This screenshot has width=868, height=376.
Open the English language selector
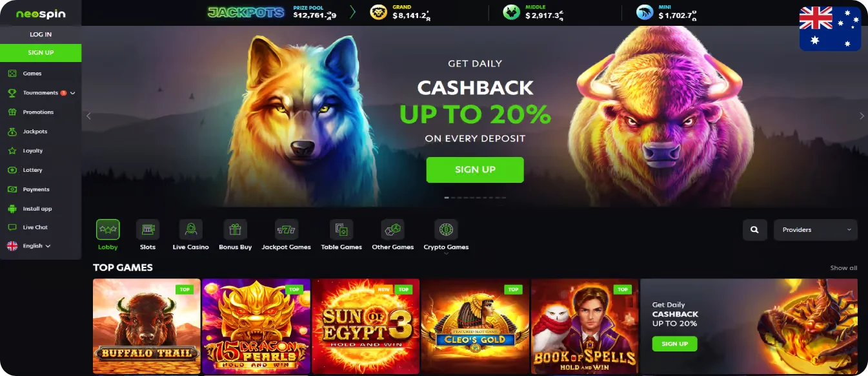click(28, 245)
